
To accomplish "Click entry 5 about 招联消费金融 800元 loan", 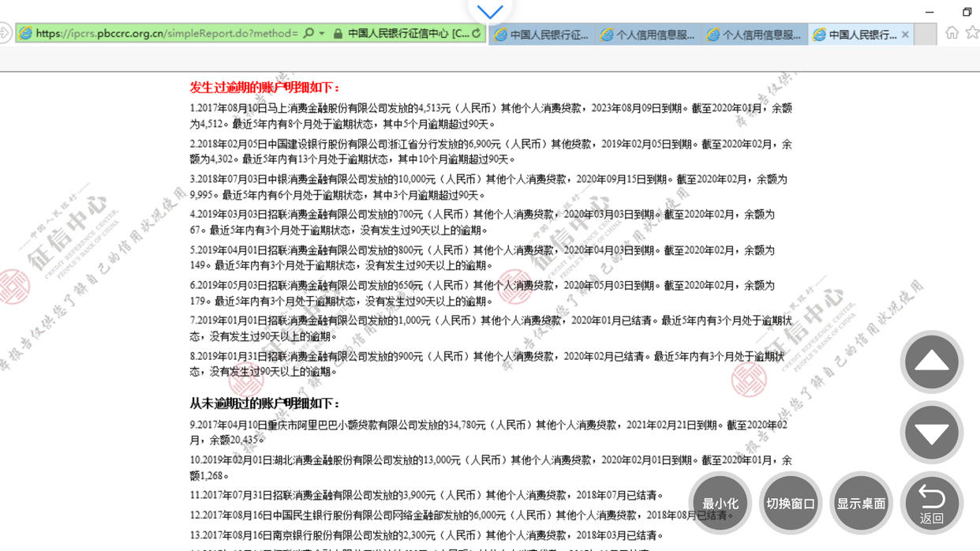I will pyautogui.click(x=482, y=258).
